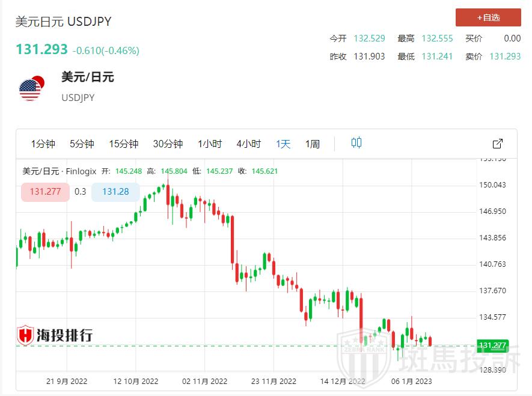Viewport: 532px width, 396px height.
Task: Click the 06 1月 2023 date marker
Action: (x=411, y=382)
